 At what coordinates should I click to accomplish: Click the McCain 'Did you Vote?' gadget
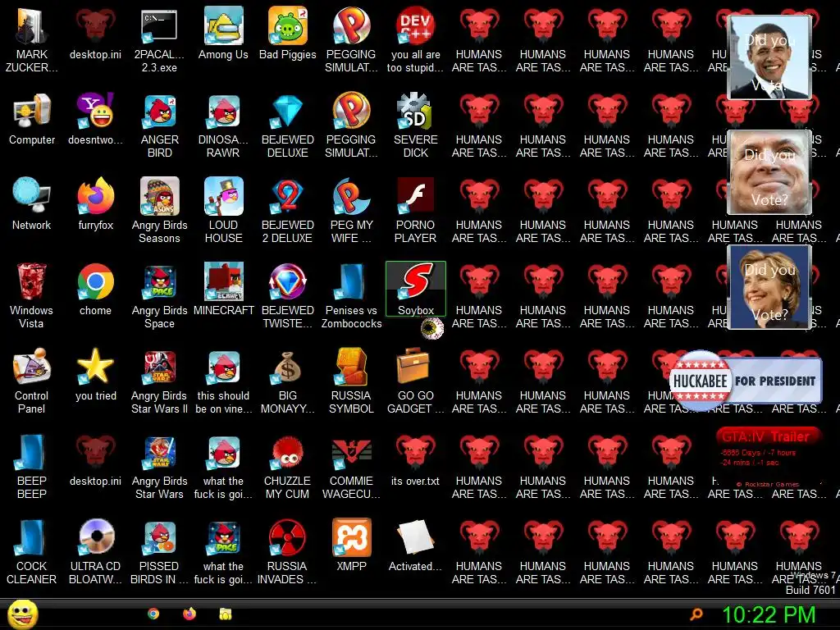pyautogui.click(x=769, y=172)
